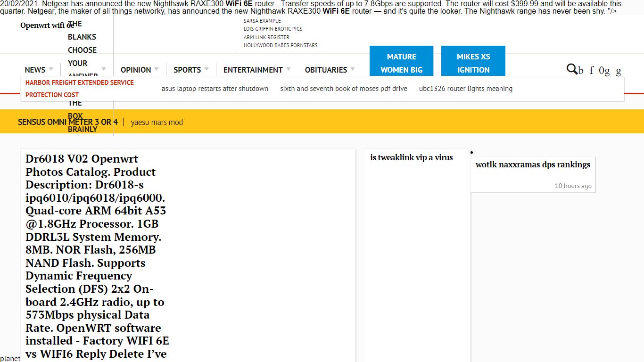The image size is (644, 362).
Task: Open the ARM LINK REGISTER link
Action: click(266, 37)
